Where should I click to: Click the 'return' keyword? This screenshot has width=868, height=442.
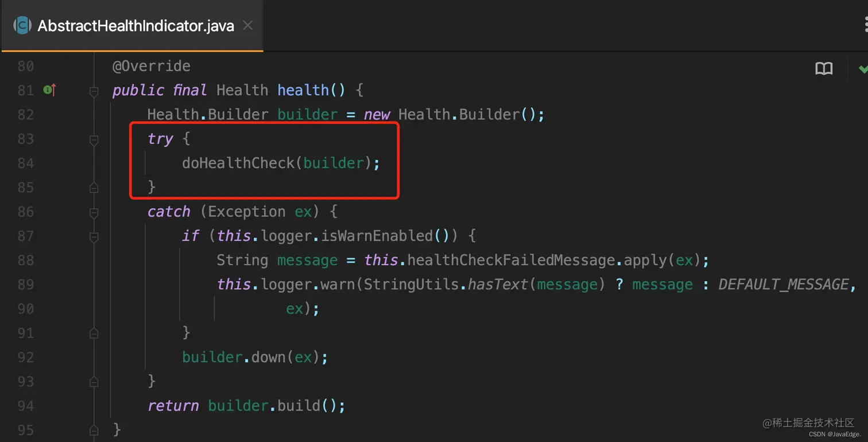pos(173,406)
